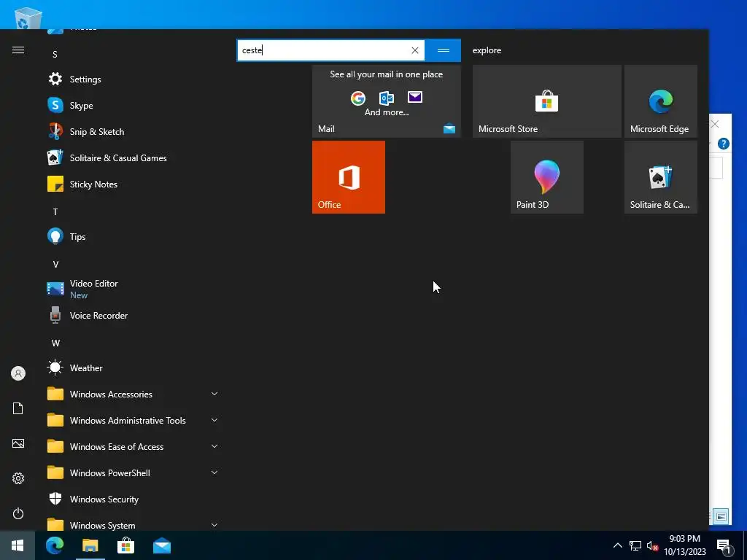Click the group name text field with 'ceste'
Viewport: 747px width, 560px height.
(330, 50)
